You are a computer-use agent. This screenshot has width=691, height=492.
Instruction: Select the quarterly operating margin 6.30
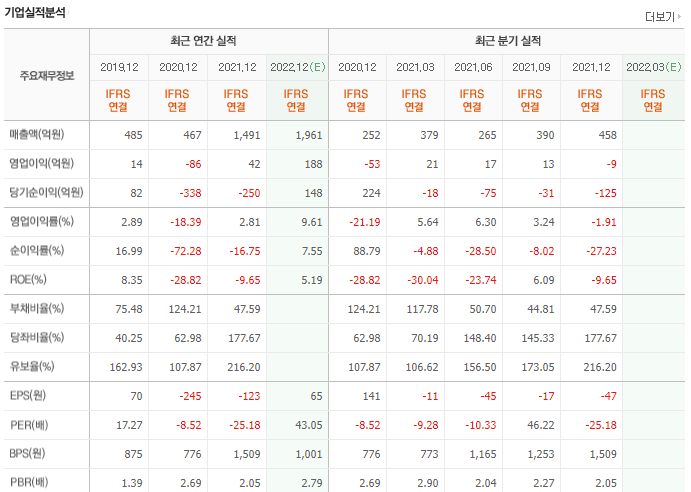[486, 222]
